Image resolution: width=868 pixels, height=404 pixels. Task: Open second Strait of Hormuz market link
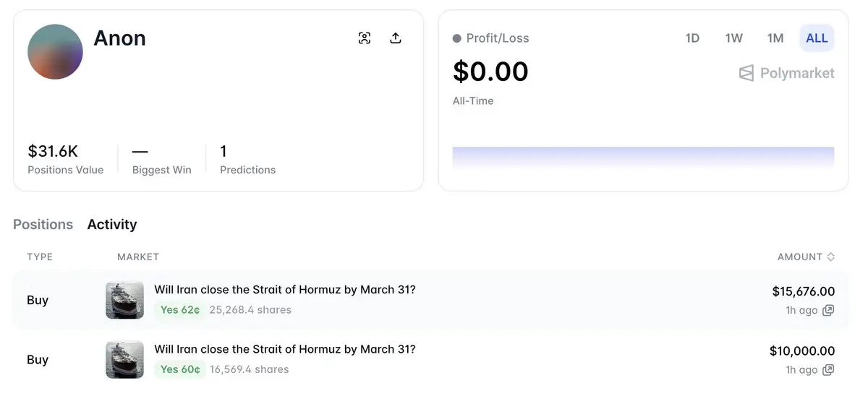(x=285, y=350)
